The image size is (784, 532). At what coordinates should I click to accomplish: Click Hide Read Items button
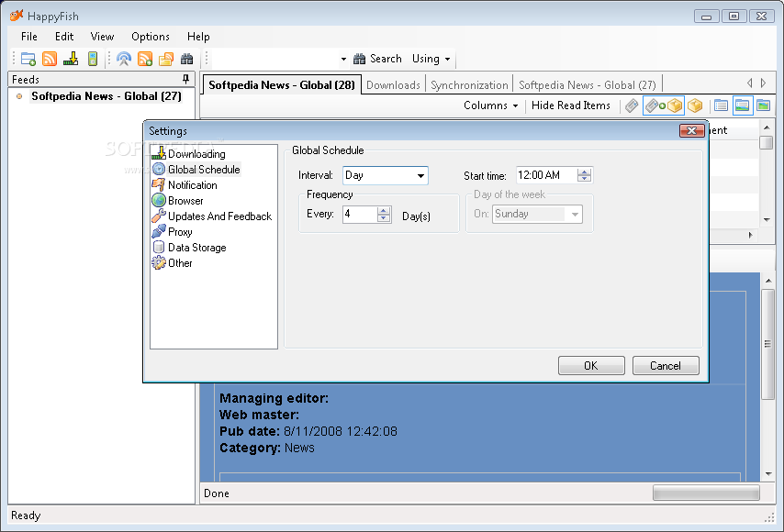click(571, 105)
